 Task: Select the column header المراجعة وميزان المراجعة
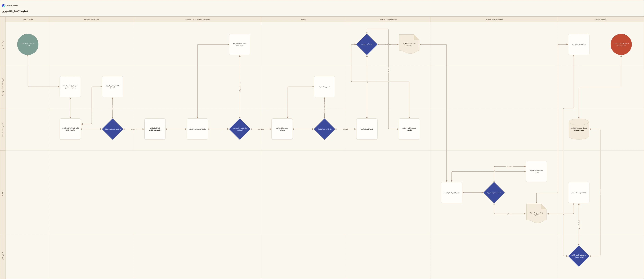(x=388, y=19)
